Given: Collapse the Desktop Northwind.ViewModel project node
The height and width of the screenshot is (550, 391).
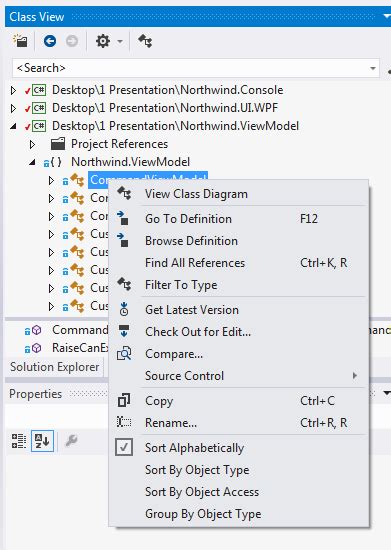Looking at the screenshot, I should (x=14, y=126).
